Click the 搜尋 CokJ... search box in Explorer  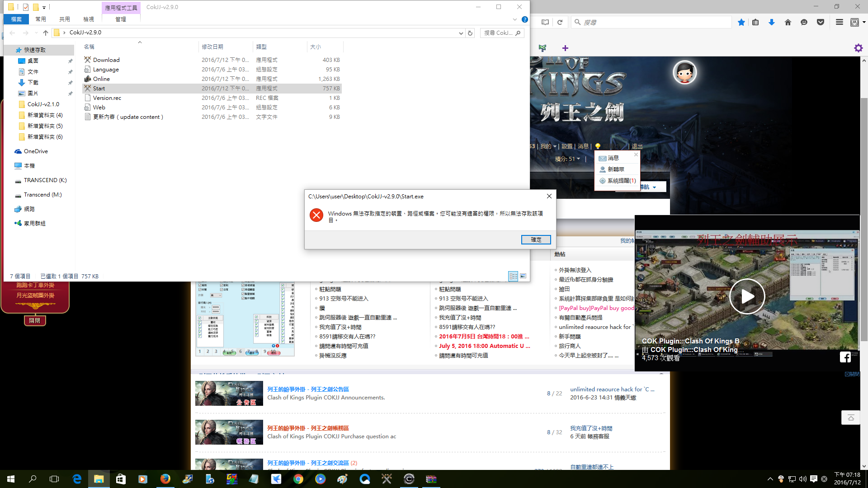point(502,33)
